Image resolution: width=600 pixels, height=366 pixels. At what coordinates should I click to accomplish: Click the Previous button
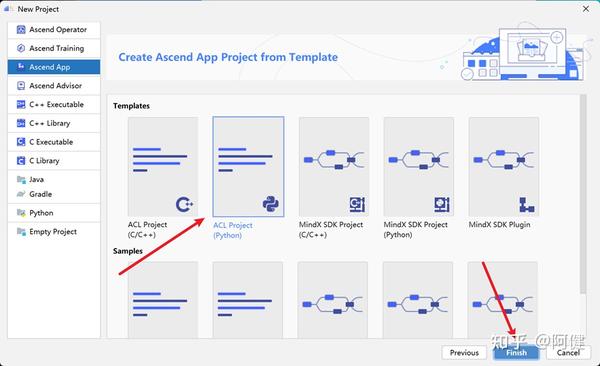tap(464, 353)
